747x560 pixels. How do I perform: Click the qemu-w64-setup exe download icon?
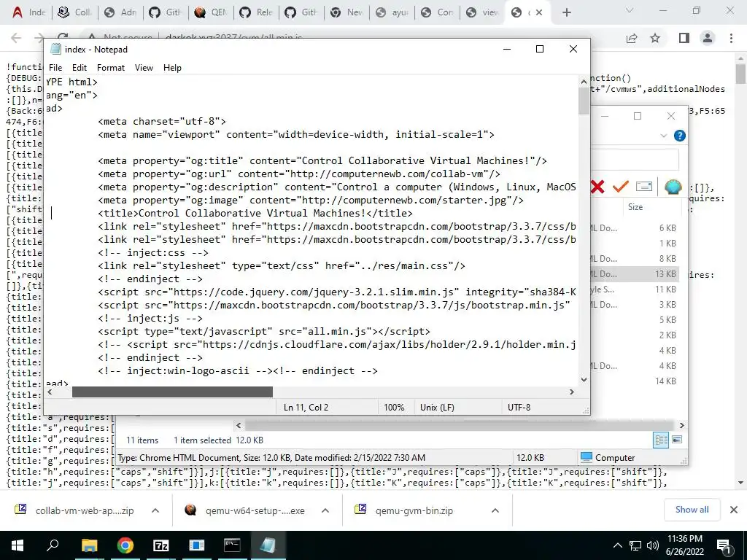tap(190, 510)
